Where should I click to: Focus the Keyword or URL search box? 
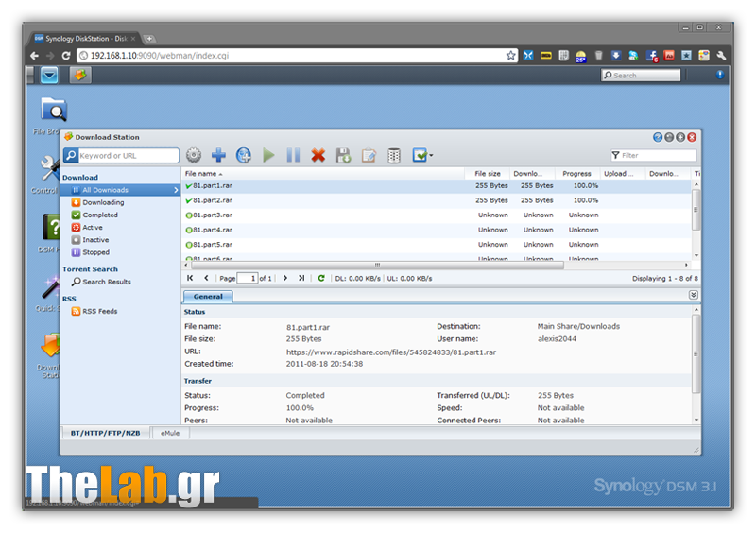pyautogui.click(x=129, y=156)
